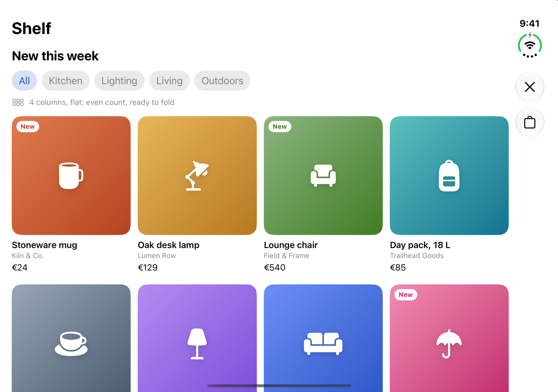
Task: Click the X close button
Action: tap(530, 87)
